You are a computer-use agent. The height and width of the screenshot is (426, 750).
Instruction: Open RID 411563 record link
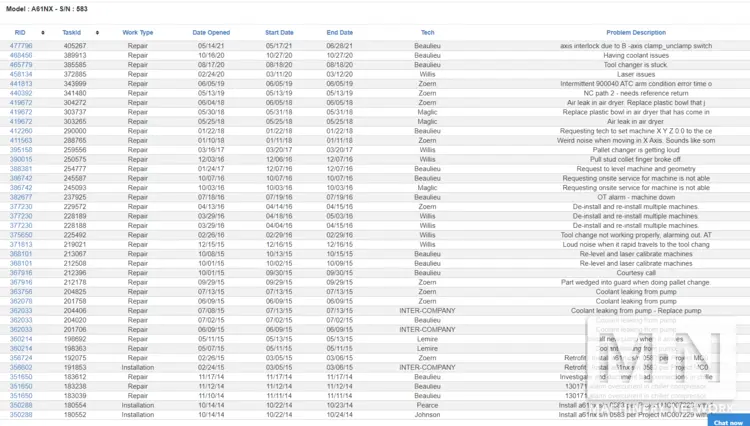click(x=21, y=141)
